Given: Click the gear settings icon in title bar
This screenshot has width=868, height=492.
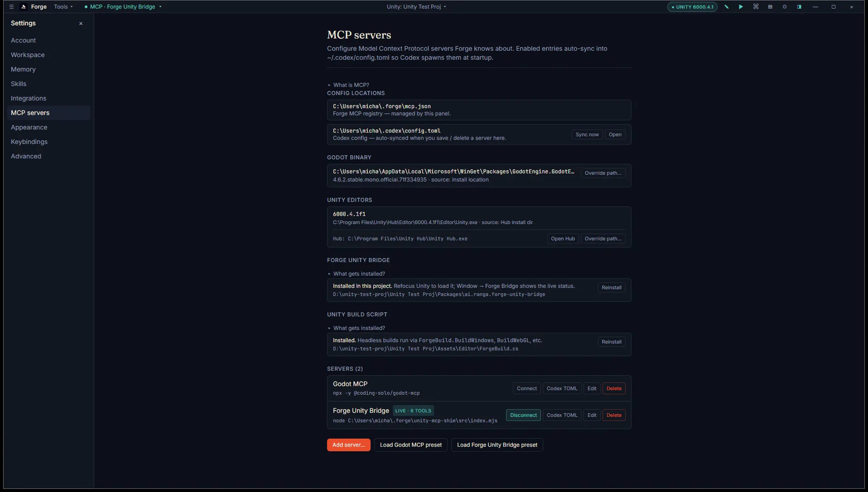Looking at the screenshot, I should click(785, 7).
